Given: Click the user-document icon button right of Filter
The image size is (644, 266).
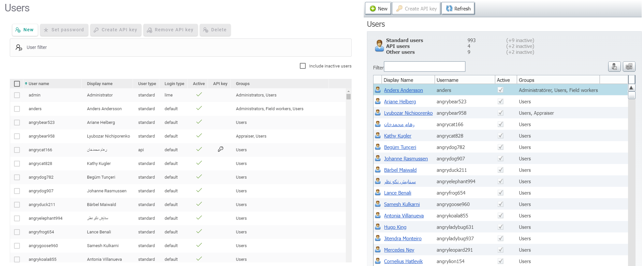Looking at the screenshot, I should click(x=614, y=66).
